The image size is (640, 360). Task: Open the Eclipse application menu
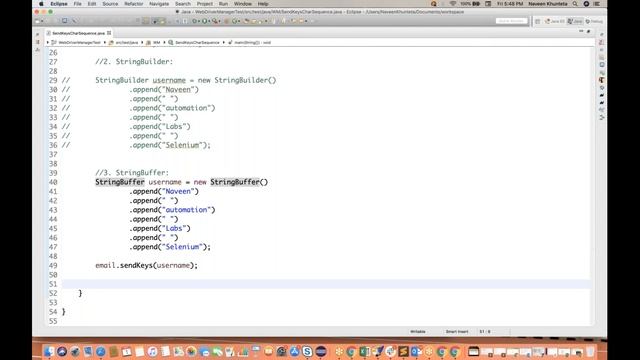(59, 4)
